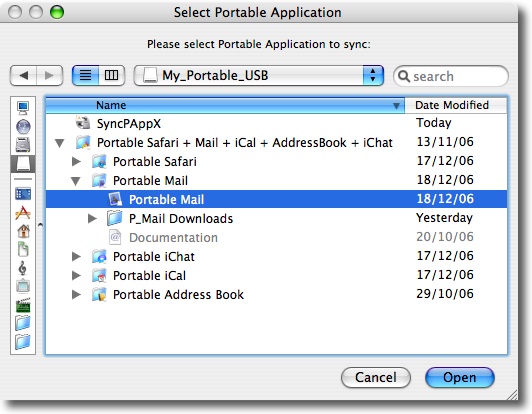Go to the Home folder sidebar icon

23,231
